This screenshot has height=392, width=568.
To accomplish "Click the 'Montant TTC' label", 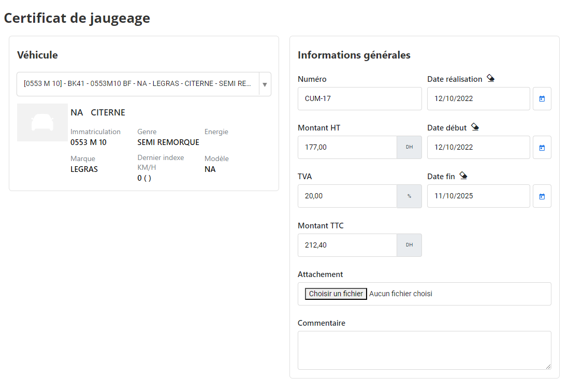I will (321, 226).
